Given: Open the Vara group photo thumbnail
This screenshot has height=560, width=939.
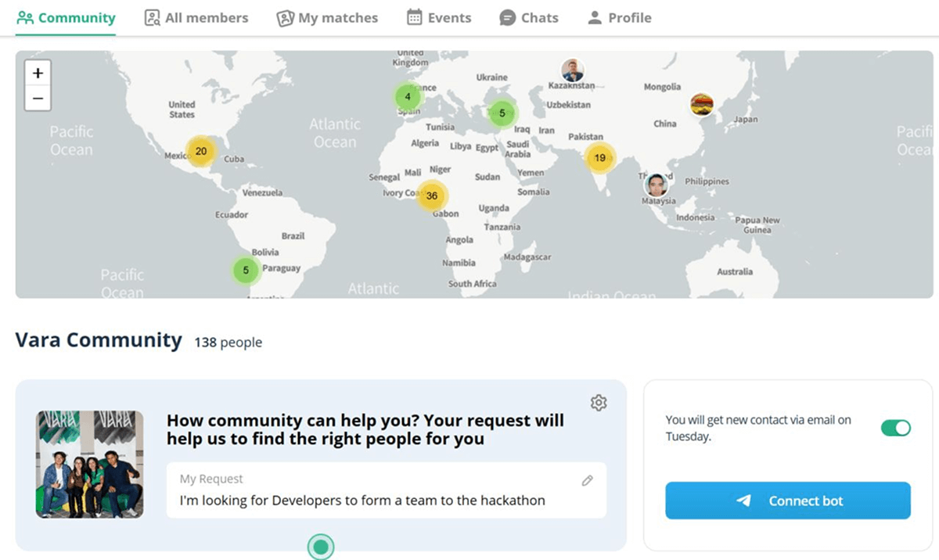Looking at the screenshot, I should point(90,464).
